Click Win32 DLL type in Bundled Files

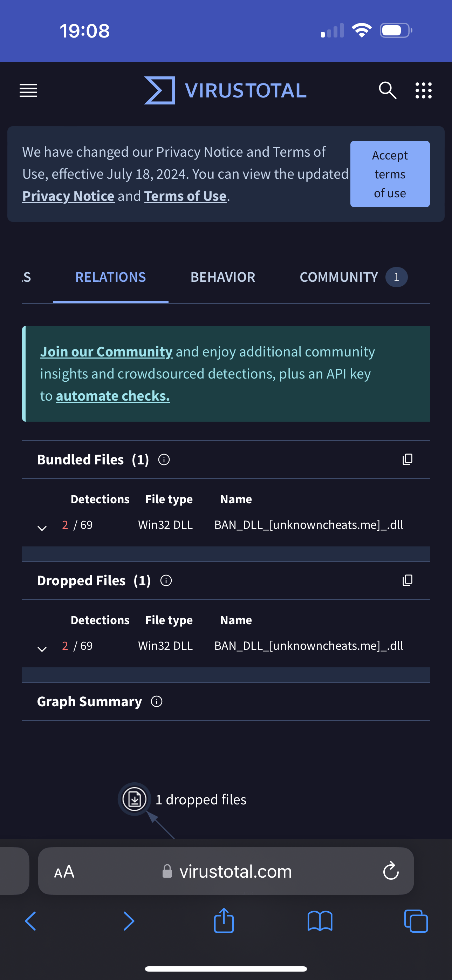pyautogui.click(x=165, y=525)
